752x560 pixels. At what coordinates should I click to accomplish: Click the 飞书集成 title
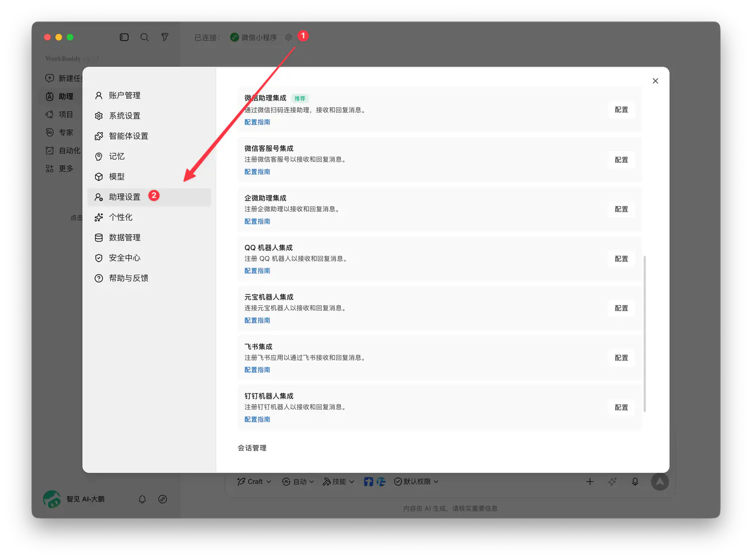tap(258, 347)
